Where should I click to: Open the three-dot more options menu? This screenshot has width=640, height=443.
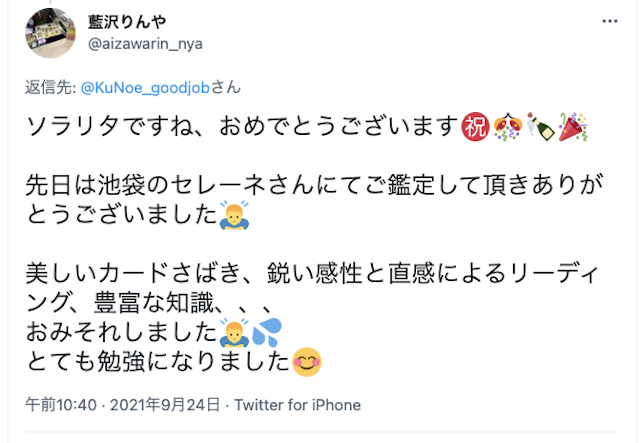(610, 21)
